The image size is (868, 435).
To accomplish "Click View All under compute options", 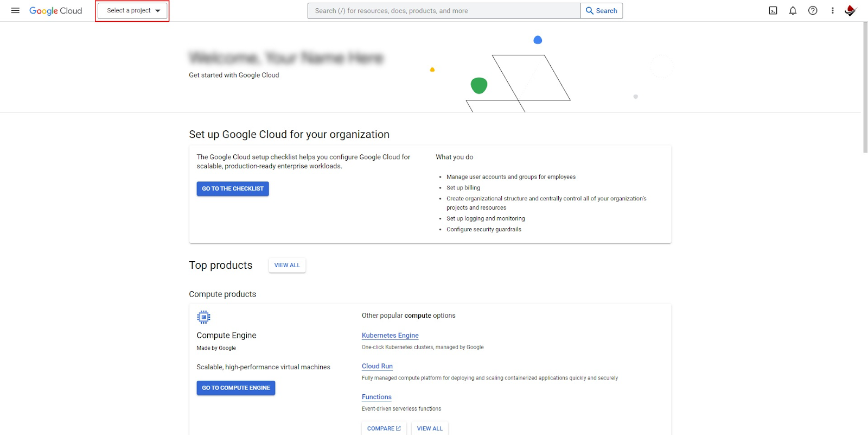I will point(430,428).
